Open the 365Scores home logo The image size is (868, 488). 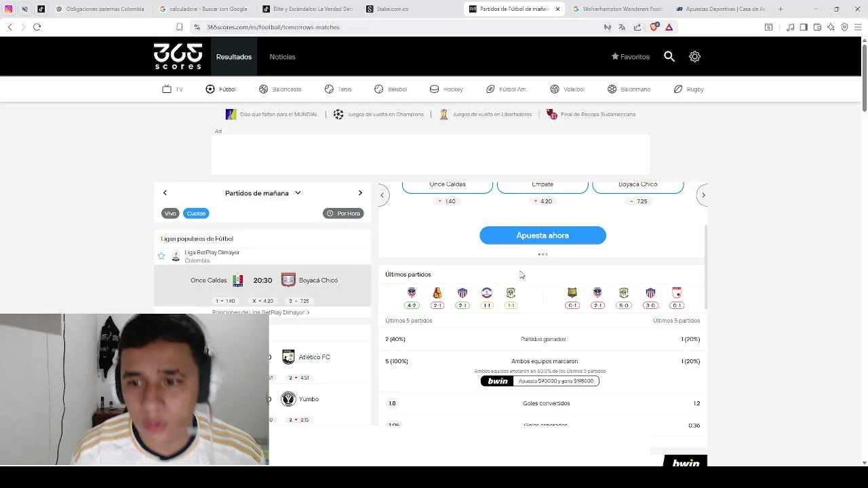pos(178,56)
